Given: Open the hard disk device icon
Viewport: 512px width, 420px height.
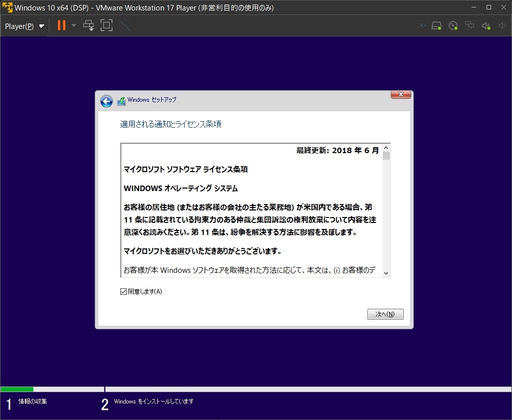Looking at the screenshot, I should click(x=437, y=25).
